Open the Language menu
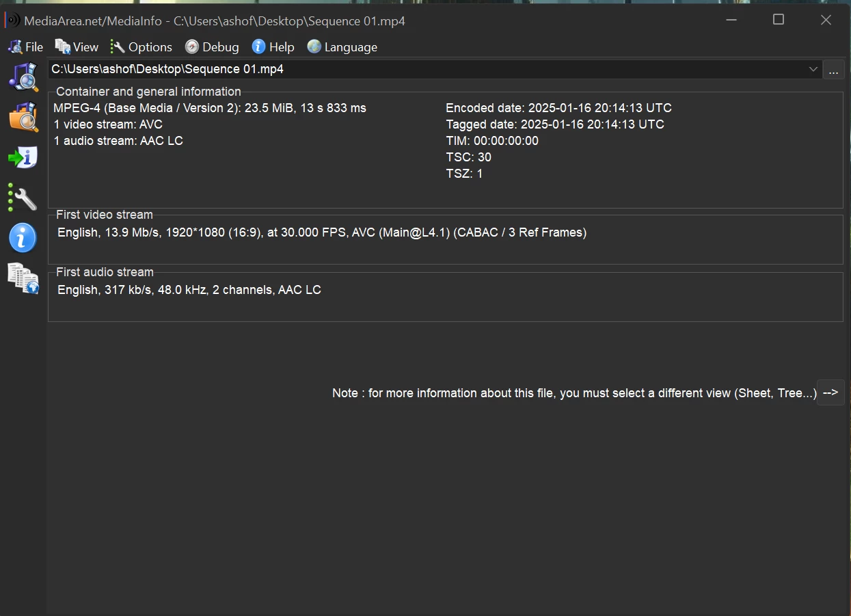The height and width of the screenshot is (616, 851). click(x=342, y=47)
